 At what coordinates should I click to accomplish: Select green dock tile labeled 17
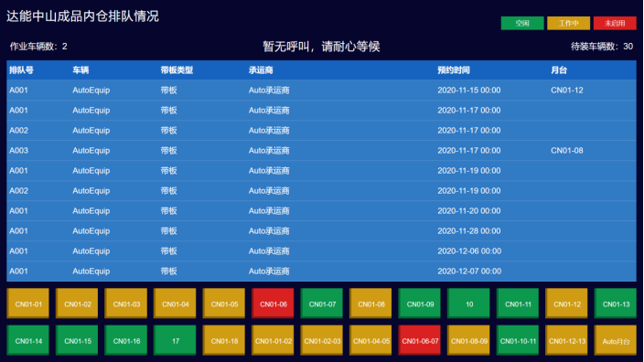[x=175, y=340]
